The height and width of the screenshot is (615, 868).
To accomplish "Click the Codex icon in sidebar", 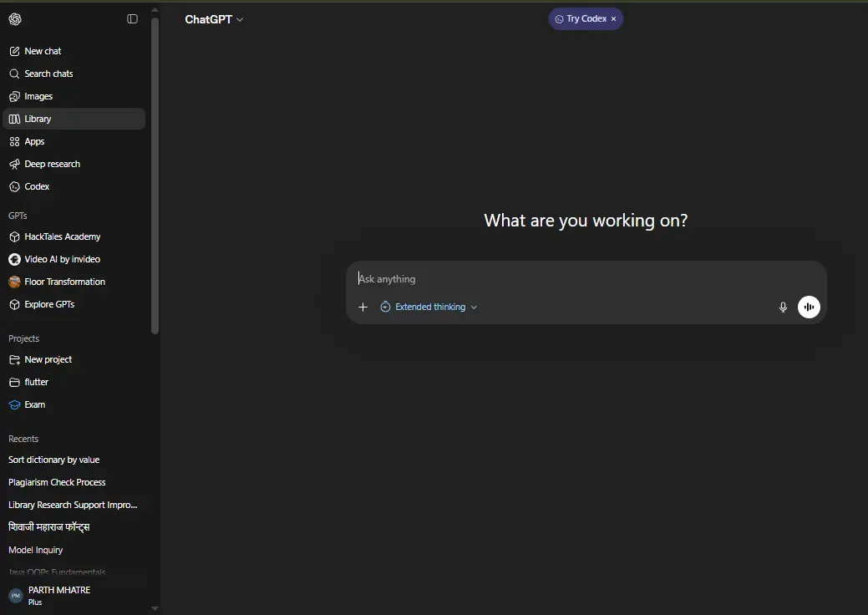I will click(15, 187).
